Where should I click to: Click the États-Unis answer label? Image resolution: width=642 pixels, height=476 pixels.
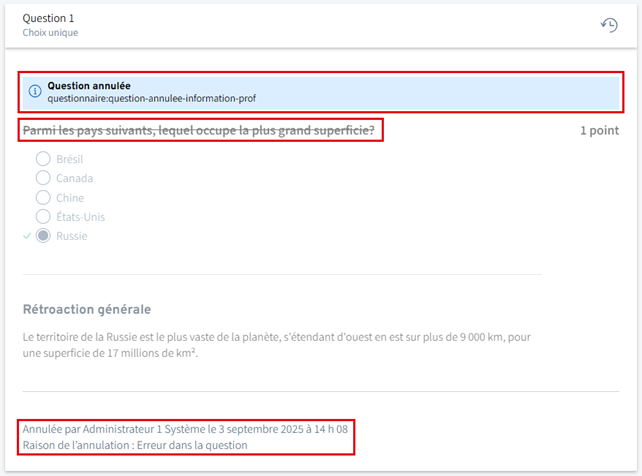click(80, 216)
